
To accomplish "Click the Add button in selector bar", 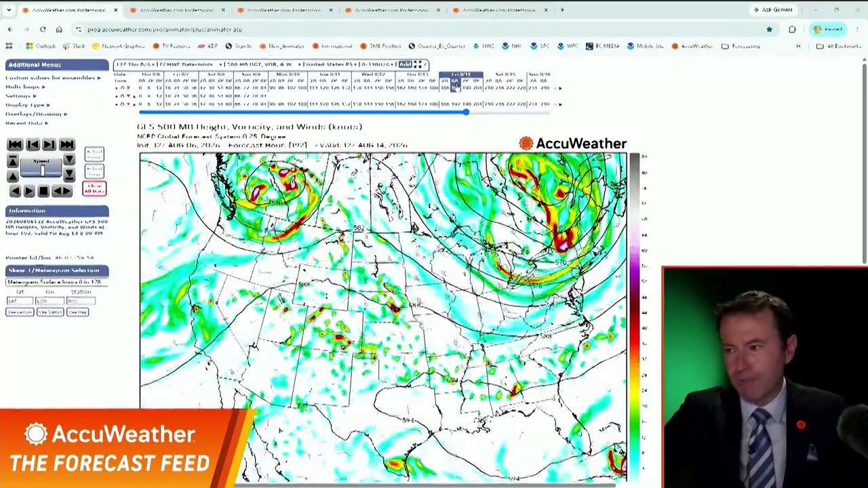I will (x=405, y=64).
